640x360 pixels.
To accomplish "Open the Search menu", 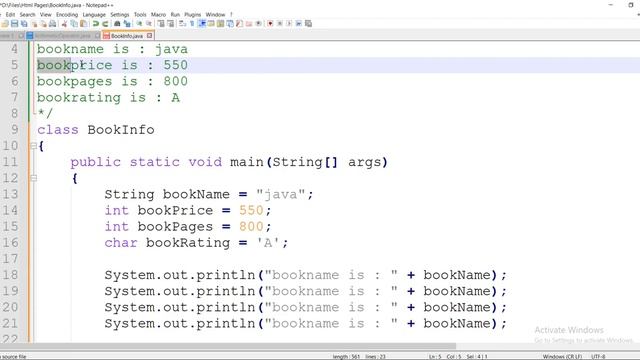I will click(x=27, y=15).
